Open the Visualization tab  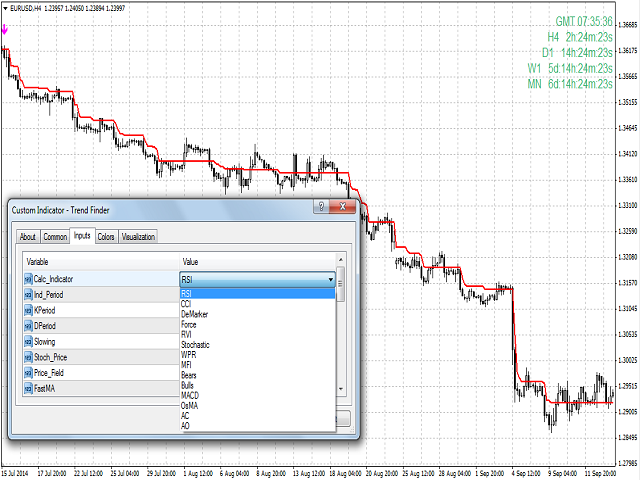pyautogui.click(x=139, y=237)
